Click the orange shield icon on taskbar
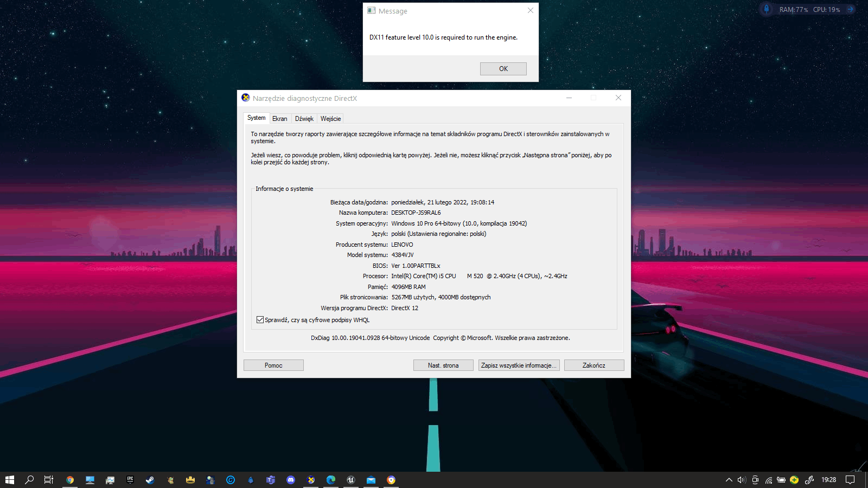 pyautogui.click(x=391, y=480)
